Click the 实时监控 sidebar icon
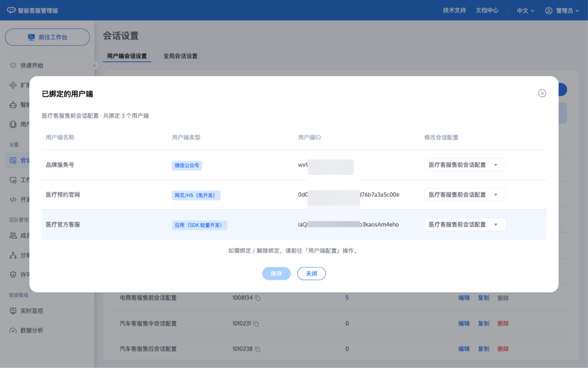The height and width of the screenshot is (368, 588). pyautogui.click(x=13, y=311)
